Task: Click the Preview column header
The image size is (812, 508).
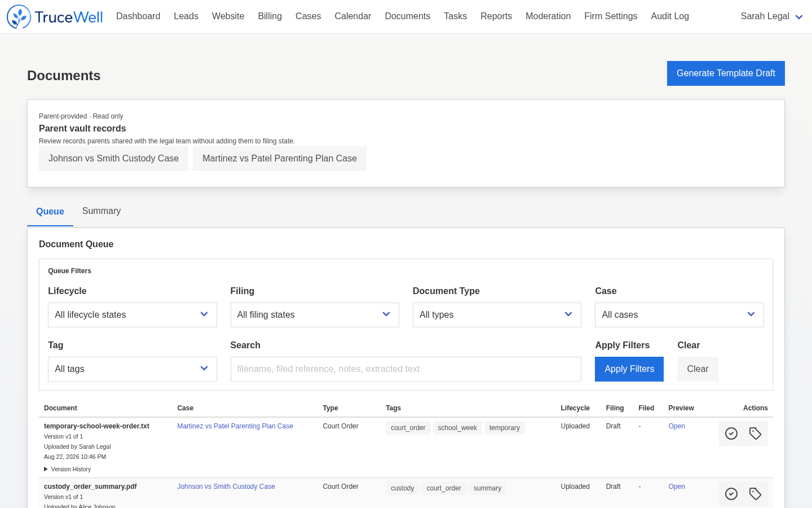Action: pos(681,408)
